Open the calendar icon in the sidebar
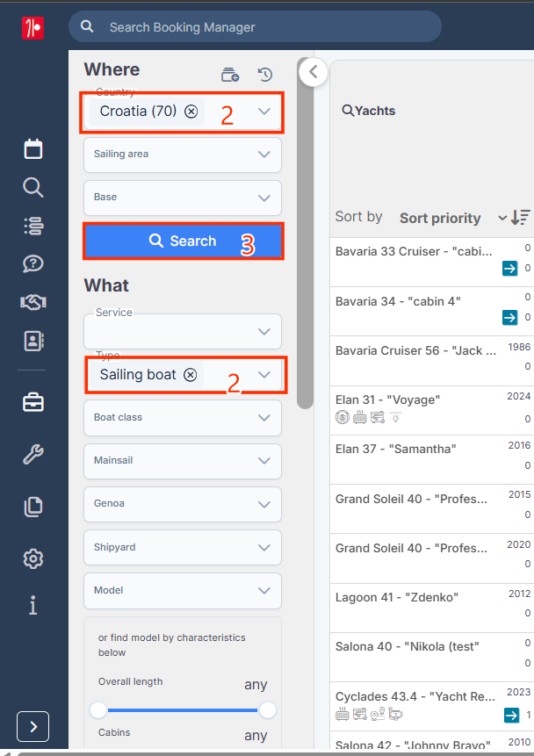The image size is (534, 756). tap(33, 149)
